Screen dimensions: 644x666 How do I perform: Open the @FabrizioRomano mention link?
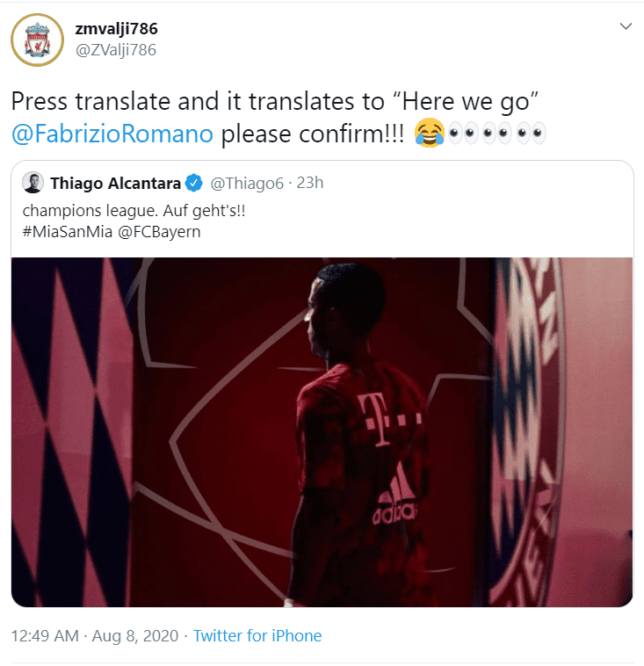(x=112, y=134)
